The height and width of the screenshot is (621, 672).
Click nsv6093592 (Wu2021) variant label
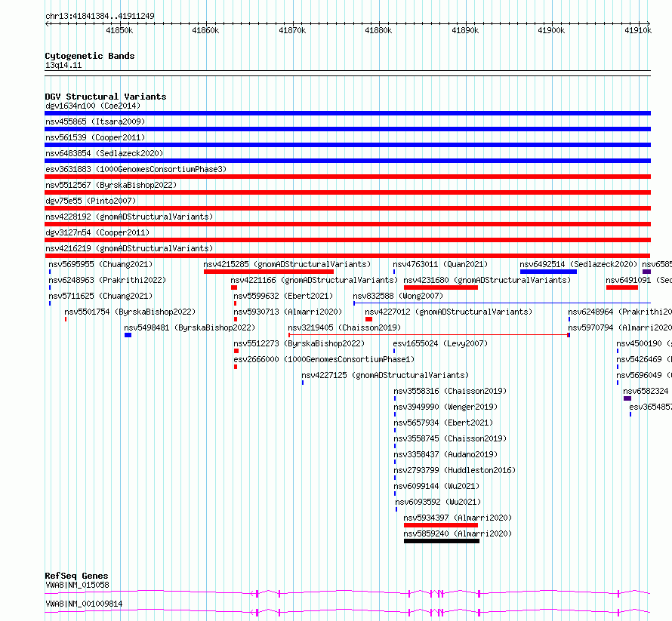tap(438, 502)
